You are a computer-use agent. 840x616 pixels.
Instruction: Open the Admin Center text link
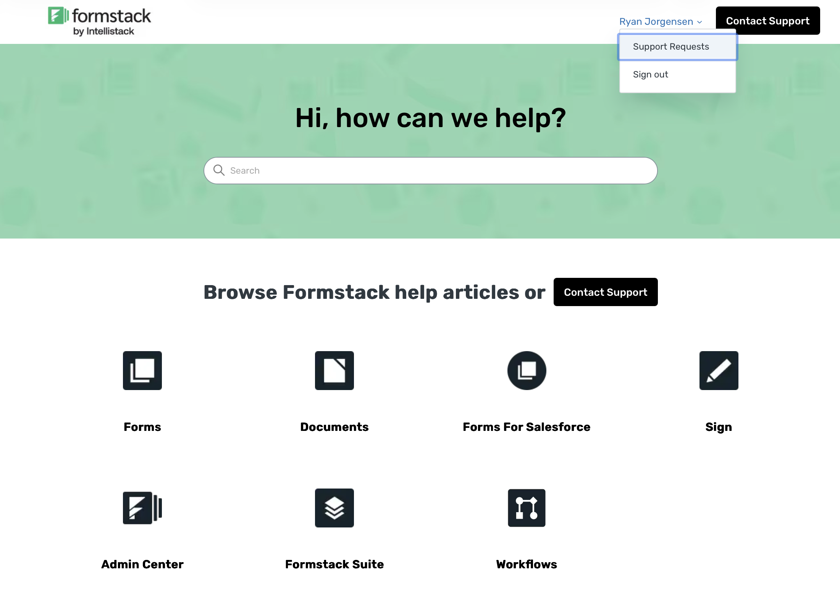click(x=142, y=564)
